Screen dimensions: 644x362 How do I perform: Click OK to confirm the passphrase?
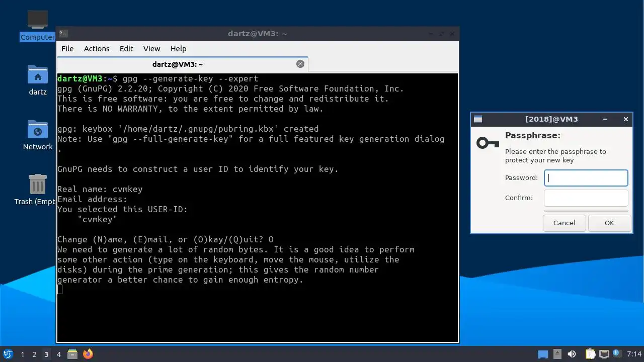coord(609,223)
